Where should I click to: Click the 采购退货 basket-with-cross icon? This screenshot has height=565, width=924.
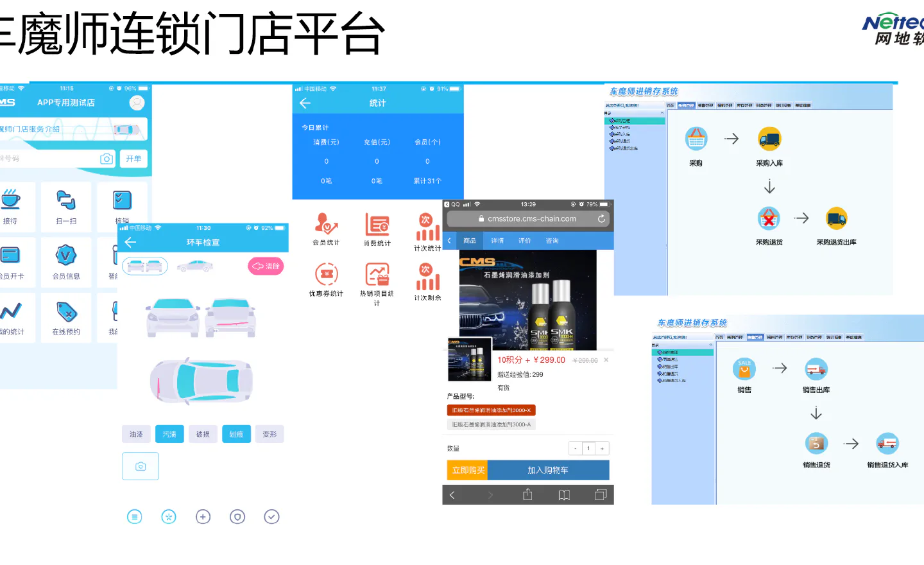(x=769, y=218)
